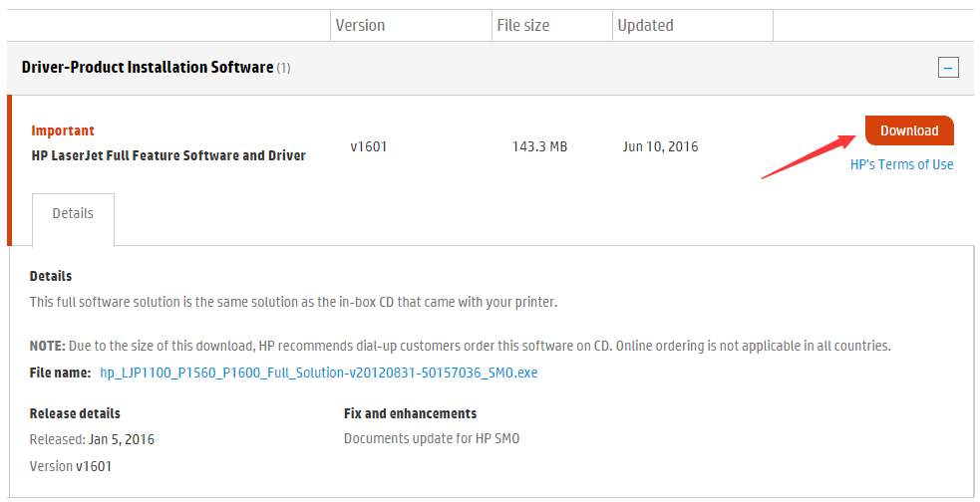Image resolution: width=980 pixels, height=502 pixels.
Task: Click the Release details heading
Action: coord(75,413)
